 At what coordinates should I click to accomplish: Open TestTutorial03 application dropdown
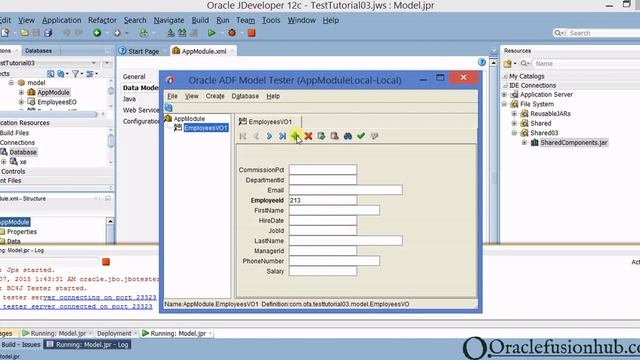click(94, 63)
